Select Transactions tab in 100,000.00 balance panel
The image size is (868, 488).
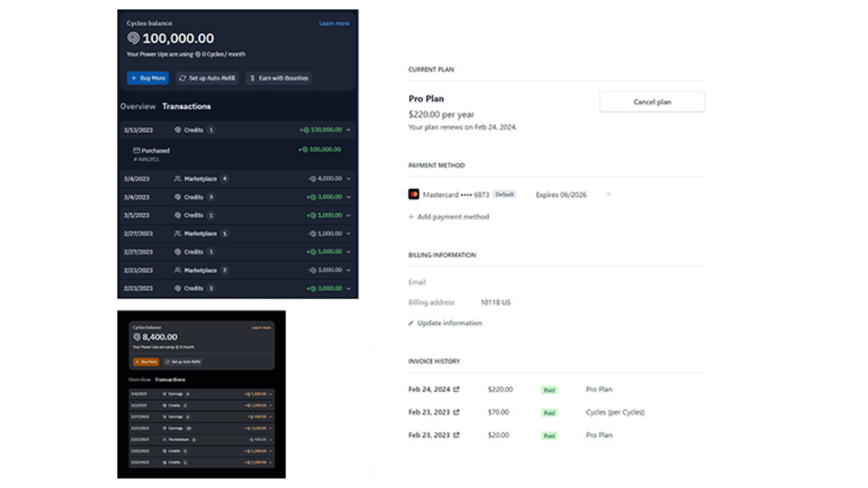186,107
